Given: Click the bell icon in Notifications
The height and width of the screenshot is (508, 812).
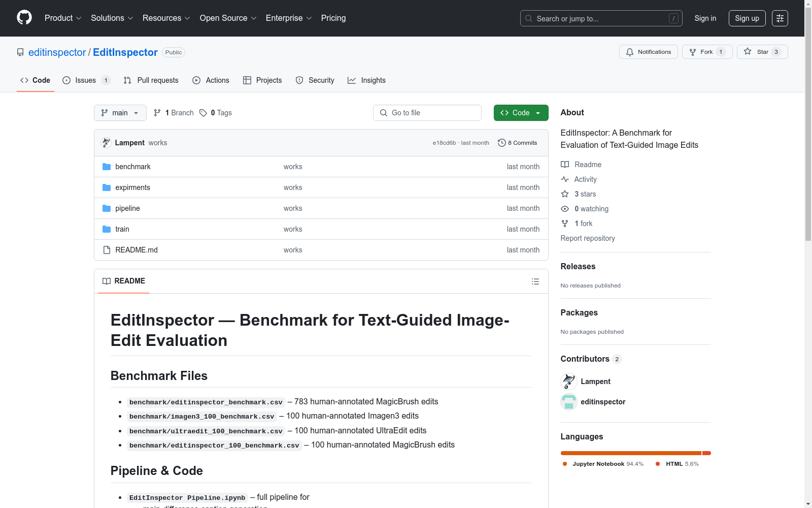Looking at the screenshot, I should pyautogui.click(x=630, y=52).
